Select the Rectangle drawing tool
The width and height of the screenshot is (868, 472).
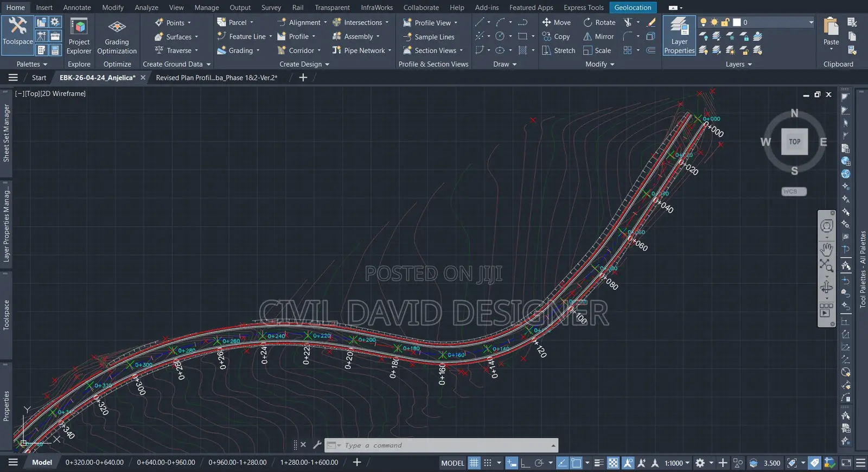coord(522,36)
